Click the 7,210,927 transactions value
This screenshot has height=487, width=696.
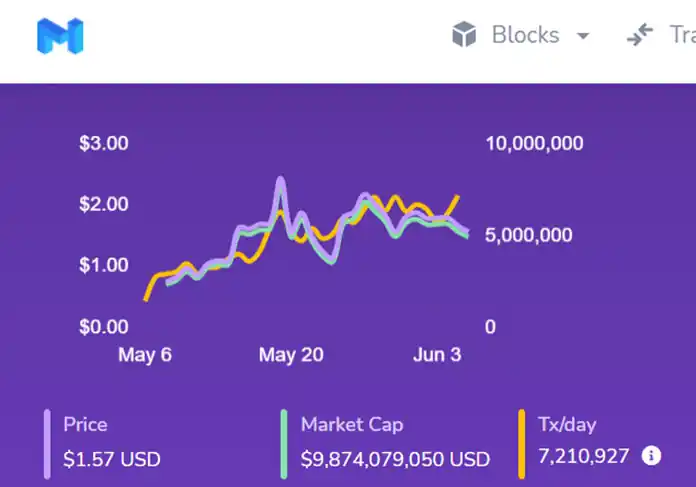(x=583, y=457)
